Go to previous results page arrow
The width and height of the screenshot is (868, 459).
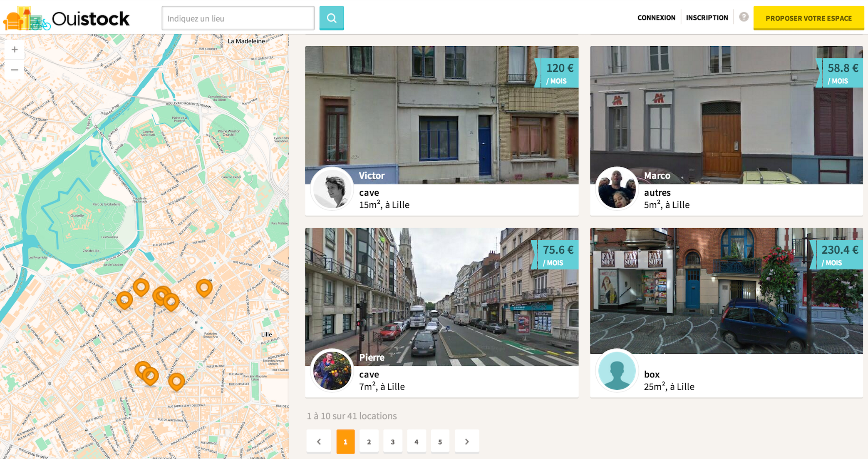[x=319, y=442]
